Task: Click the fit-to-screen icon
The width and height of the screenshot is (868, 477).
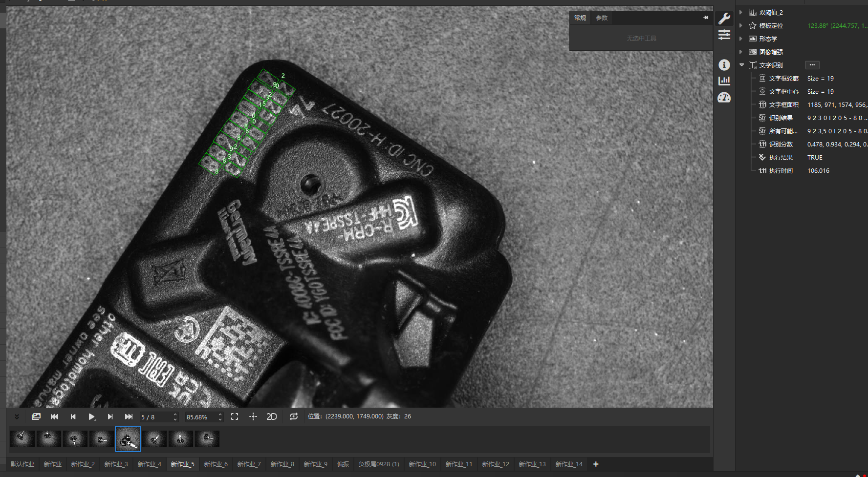Action: click(235, 416)
